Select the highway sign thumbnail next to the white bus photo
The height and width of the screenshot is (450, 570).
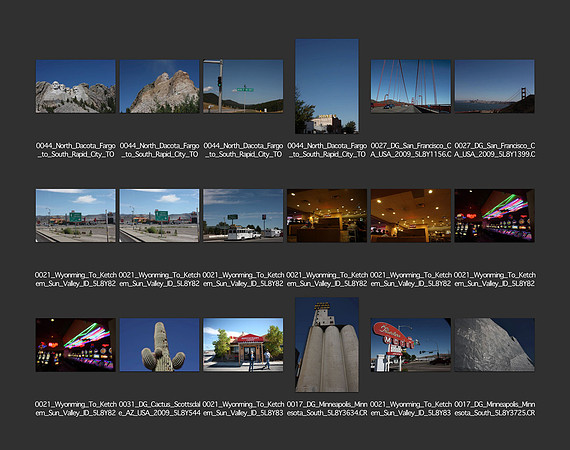160,216
